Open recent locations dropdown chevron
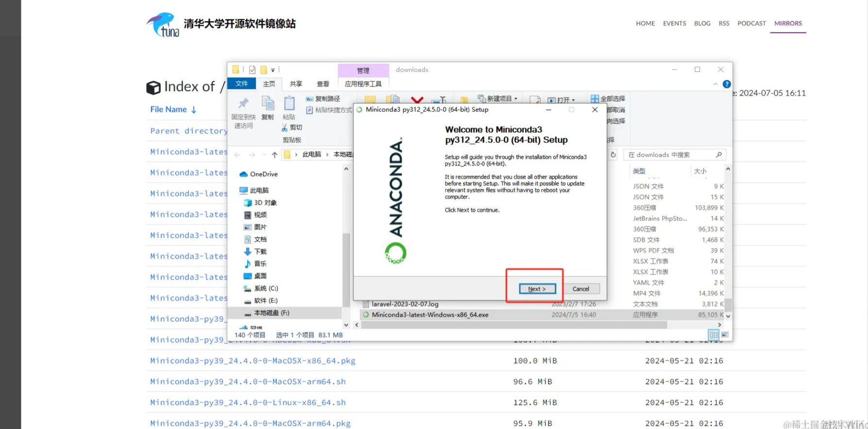The image size is (868, 429). pyautogui.click(x=264, y=155)
